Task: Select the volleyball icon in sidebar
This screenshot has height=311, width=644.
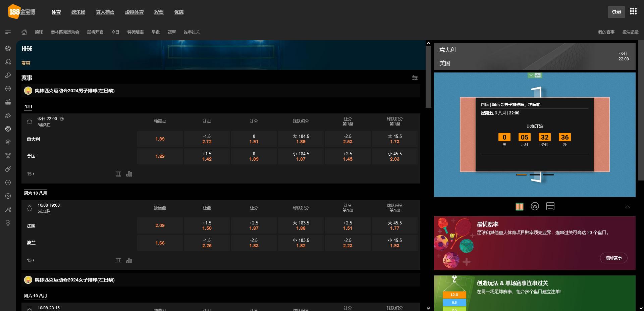Action: click(x=8, y=129)
